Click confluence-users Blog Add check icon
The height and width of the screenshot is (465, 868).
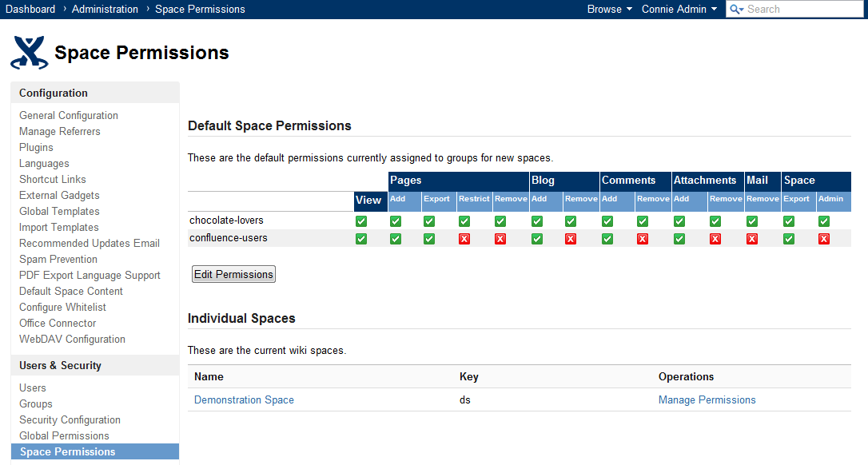(537, 239)
